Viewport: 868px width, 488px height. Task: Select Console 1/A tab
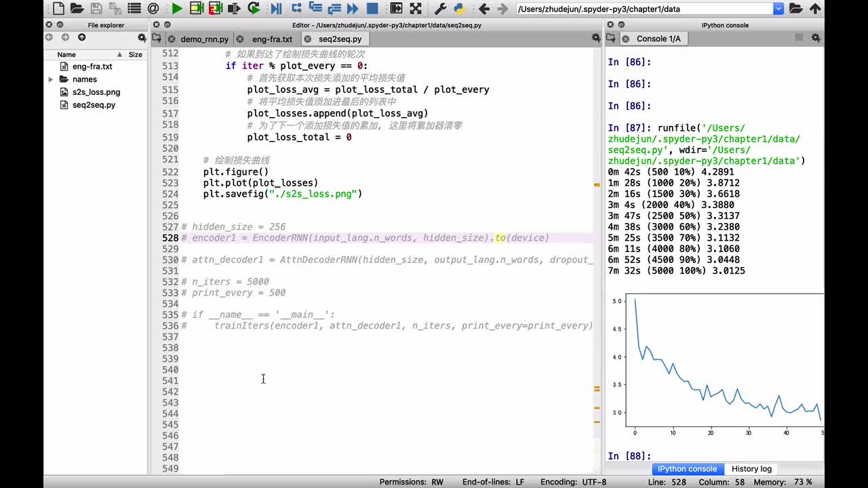(658, 39)
